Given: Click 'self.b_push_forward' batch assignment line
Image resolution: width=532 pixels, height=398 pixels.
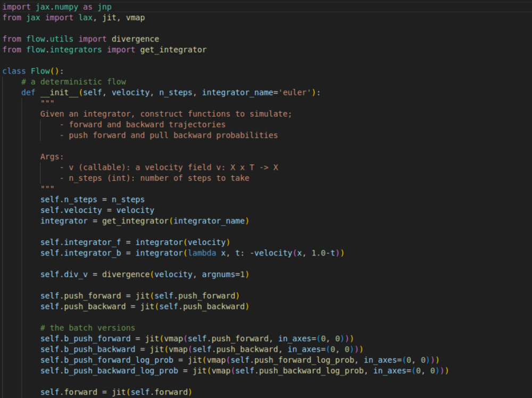Looking at the screenshot, I should tap(197, 338).
